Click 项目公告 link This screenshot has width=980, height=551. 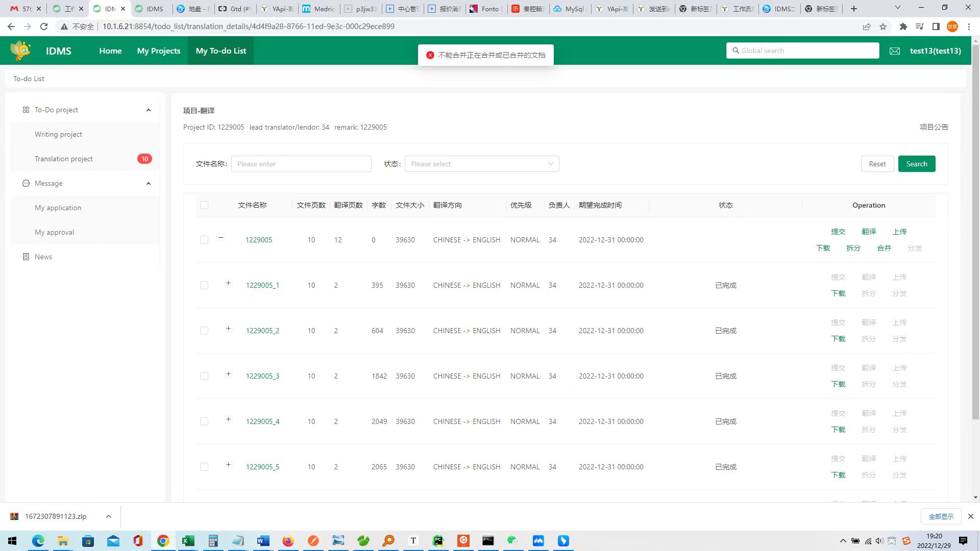[934, 127]
